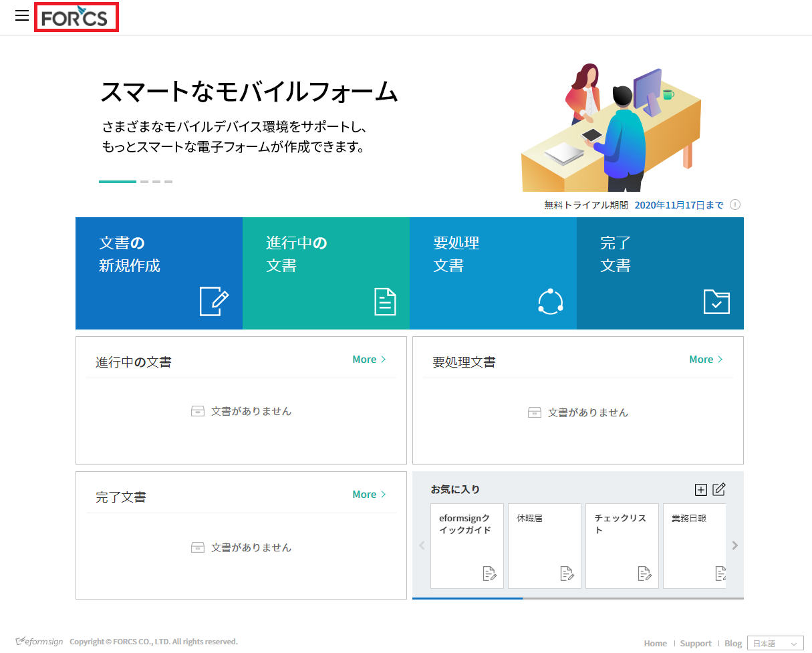
Task: Open the 要処理文書 blue tile
Action: pyautogui.click(x=493, y=273)
